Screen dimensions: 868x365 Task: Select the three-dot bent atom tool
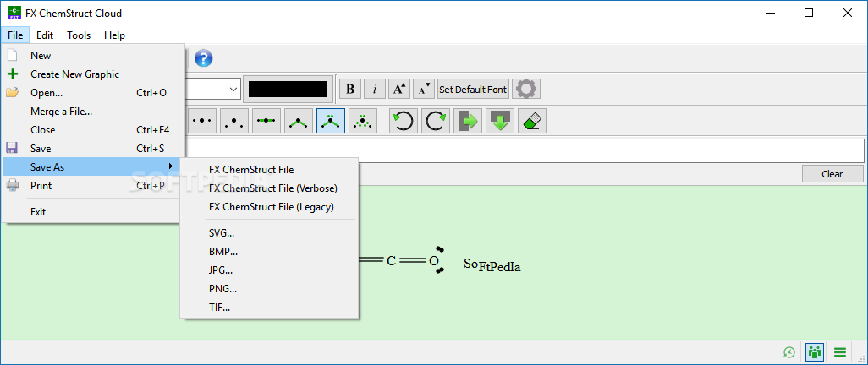pos(234,121)
